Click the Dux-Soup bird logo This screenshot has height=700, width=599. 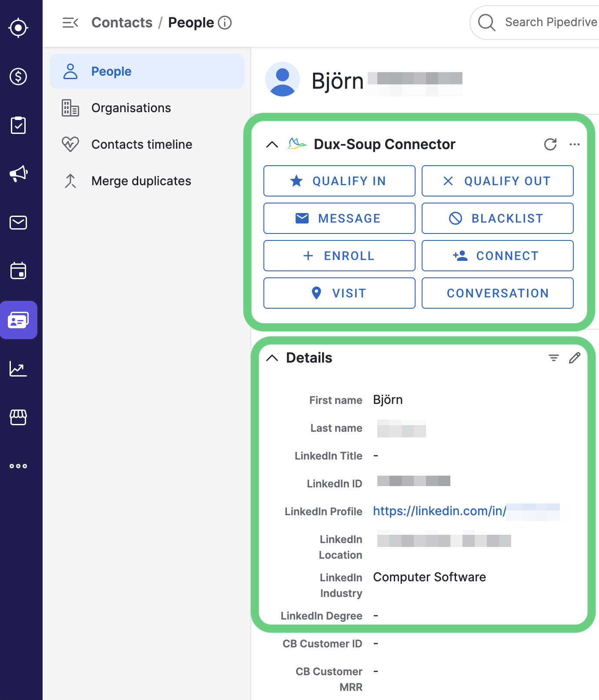pos(297,143)
